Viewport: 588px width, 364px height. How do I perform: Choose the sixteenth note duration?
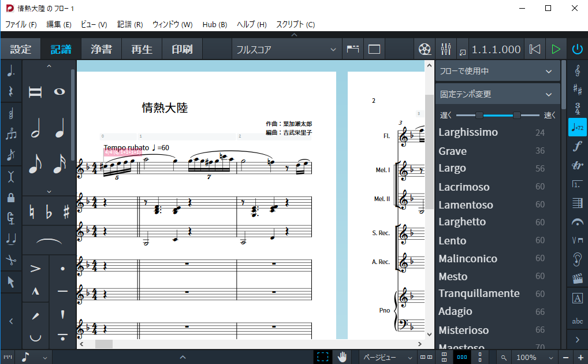click(60, 164)
